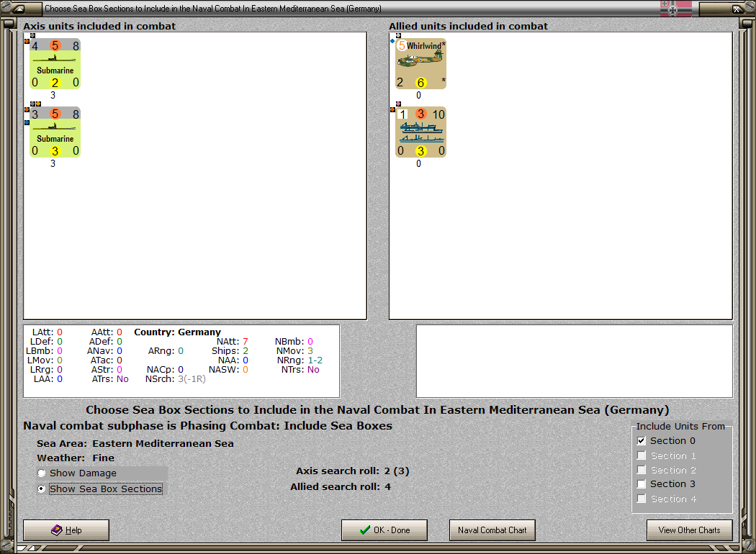Select the Show Sea Box Sections radio button
The height and width of the screenshot is (554, 756).
(x=42, y=489)
